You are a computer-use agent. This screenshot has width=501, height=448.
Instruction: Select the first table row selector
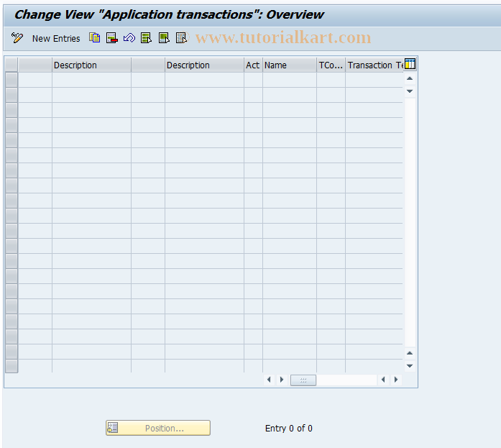point(12,80)
